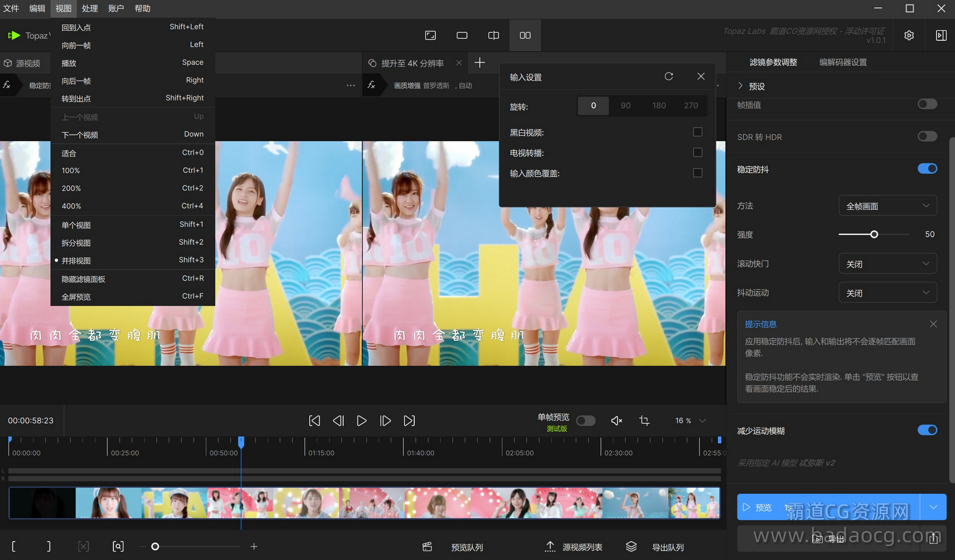Image resolution: width=955 pixels, height=560 pixels.
Task: Reset input settings with the refresh icon
Action: coord(668,76)
